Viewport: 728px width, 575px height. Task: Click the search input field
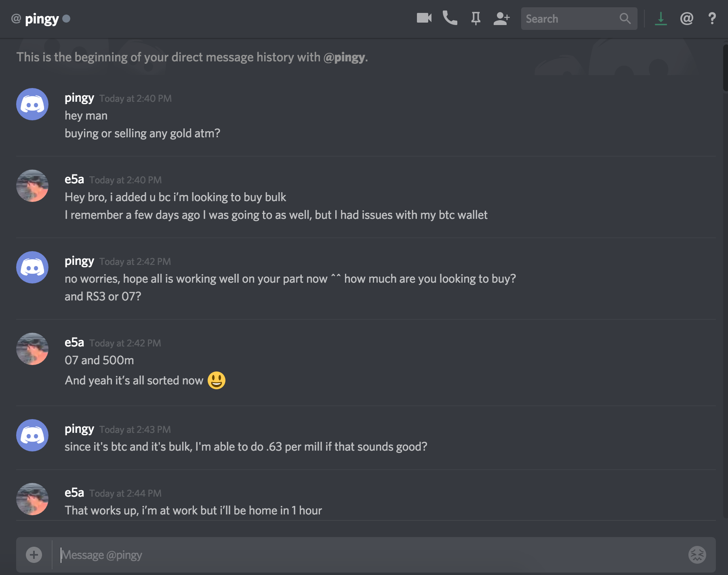570,19
